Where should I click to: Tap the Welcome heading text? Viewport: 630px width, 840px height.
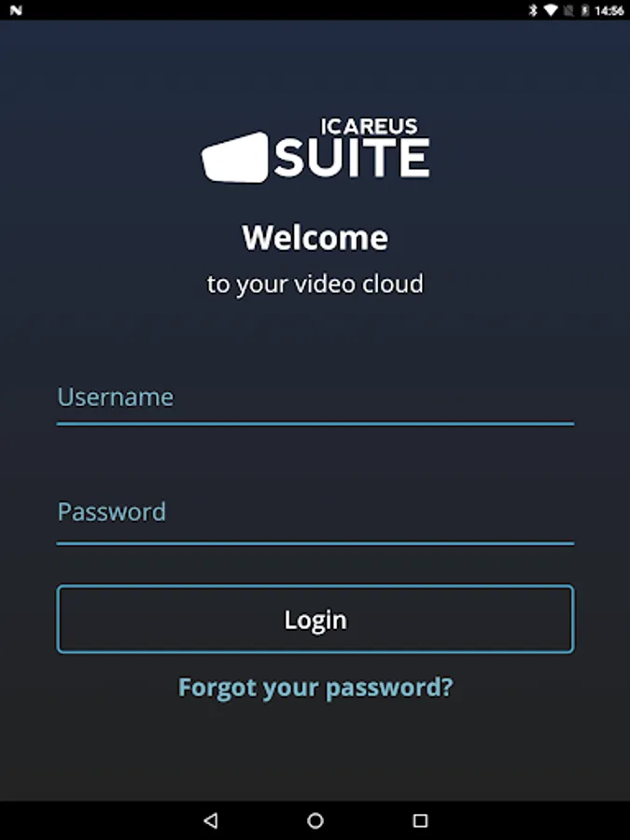tap(315, 237)
